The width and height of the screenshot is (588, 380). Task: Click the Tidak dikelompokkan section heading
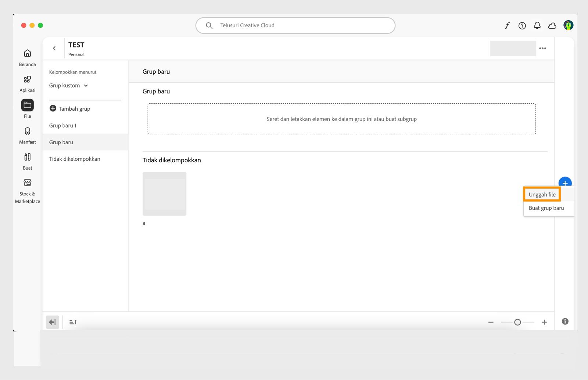(172, 160)
